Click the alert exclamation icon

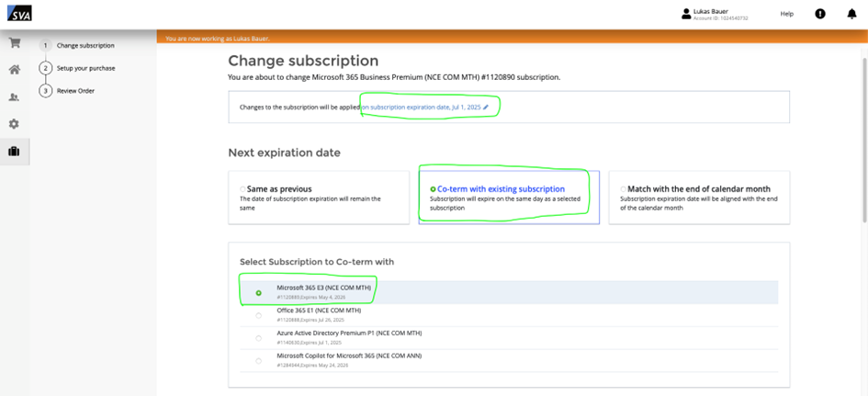(x=820, y=14)
